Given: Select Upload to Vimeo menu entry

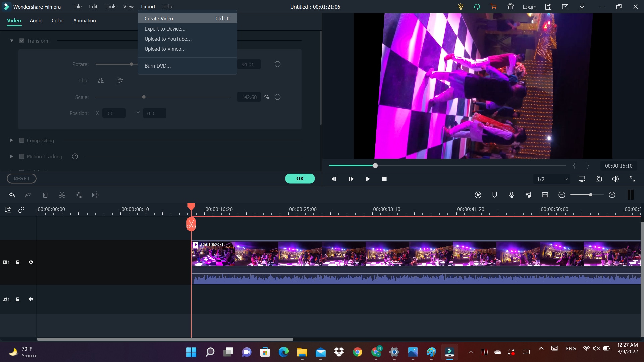Looking at the screenshot, I should tap(187, 49).
